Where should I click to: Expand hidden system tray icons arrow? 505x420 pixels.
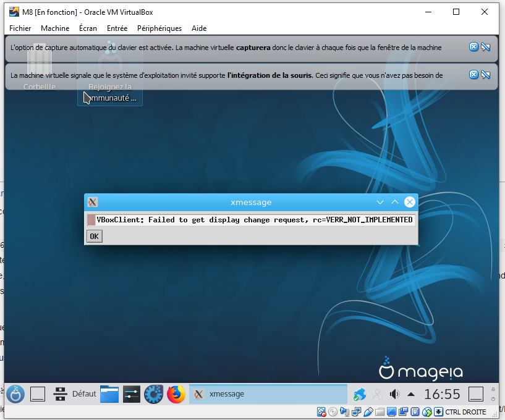(411, 394)
